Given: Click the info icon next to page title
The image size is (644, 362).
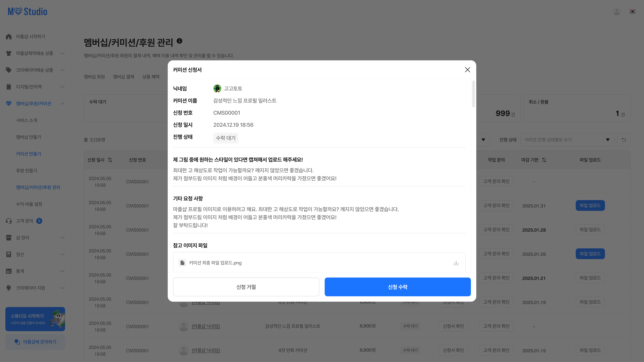Looking at the screenshot, I should point(179,41).
